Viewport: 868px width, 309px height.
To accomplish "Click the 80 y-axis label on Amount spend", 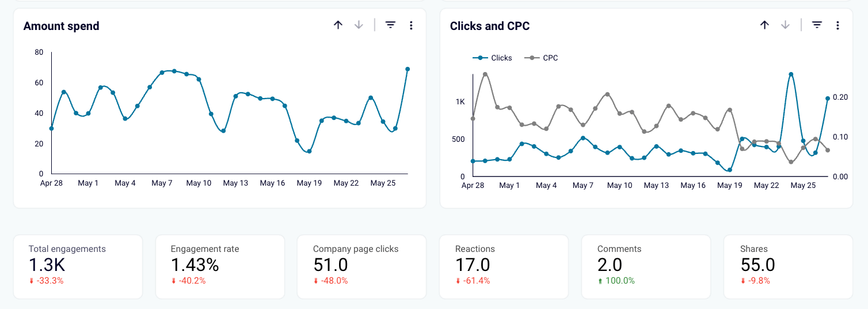I will (x=39, y=52).
